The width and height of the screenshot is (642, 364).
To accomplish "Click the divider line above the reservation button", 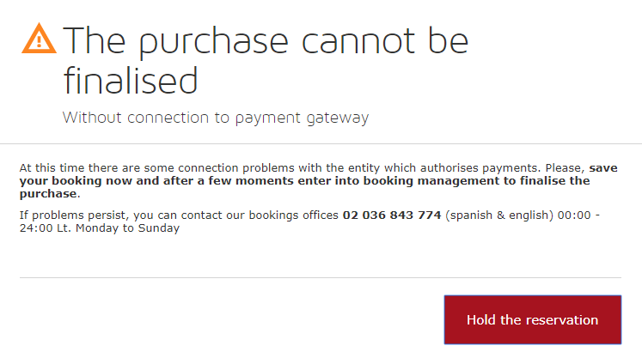I will (321, 277).
